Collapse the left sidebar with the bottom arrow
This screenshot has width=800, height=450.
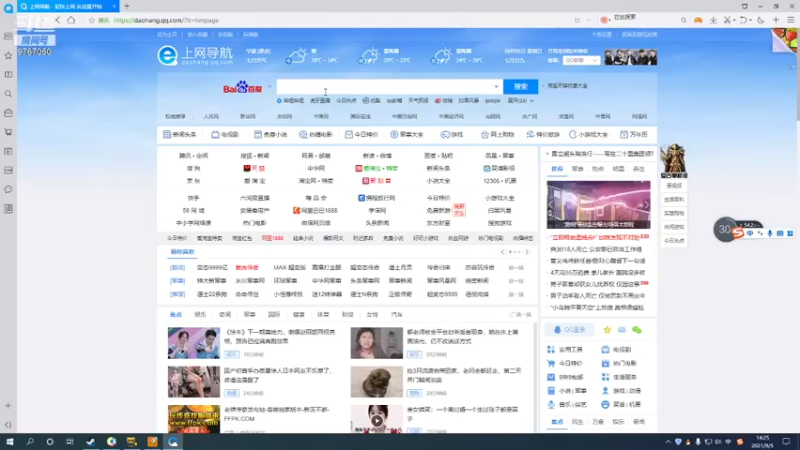point(8,424)
